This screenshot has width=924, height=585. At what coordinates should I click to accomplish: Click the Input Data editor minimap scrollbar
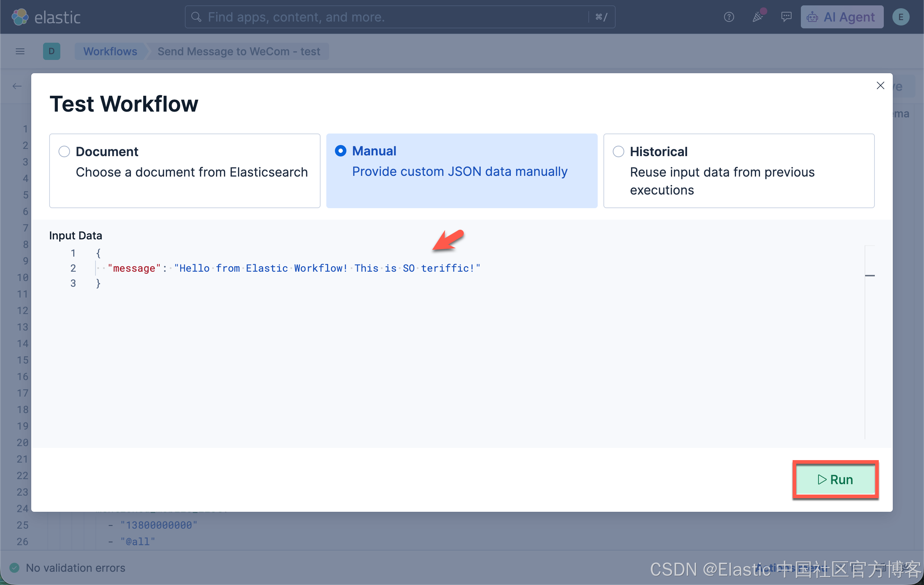click(870, 342)
